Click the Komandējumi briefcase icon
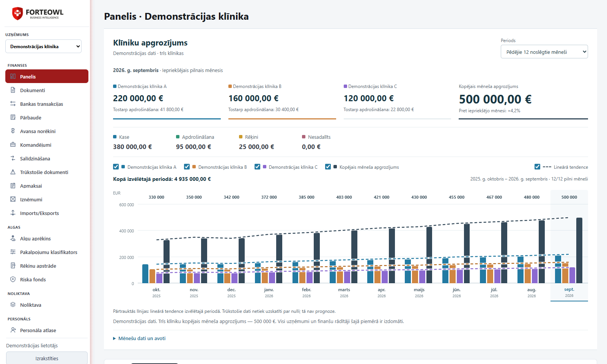The width and height of the screenshot is (607, 364). [13, 145]
